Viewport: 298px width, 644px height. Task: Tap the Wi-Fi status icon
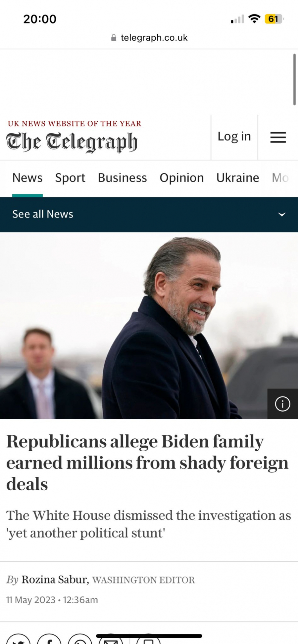coord(254,19)
